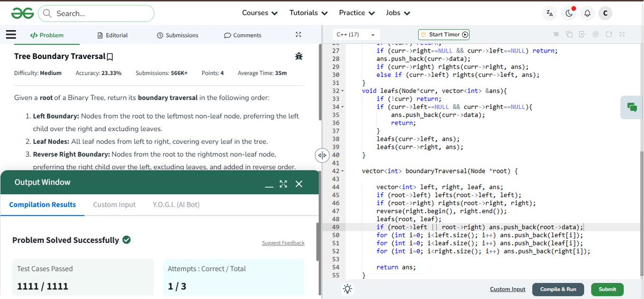Click the '1 / 3' attempts value
Image resolution: width=644 pixels, height=299 pixels.
(177, 286)
